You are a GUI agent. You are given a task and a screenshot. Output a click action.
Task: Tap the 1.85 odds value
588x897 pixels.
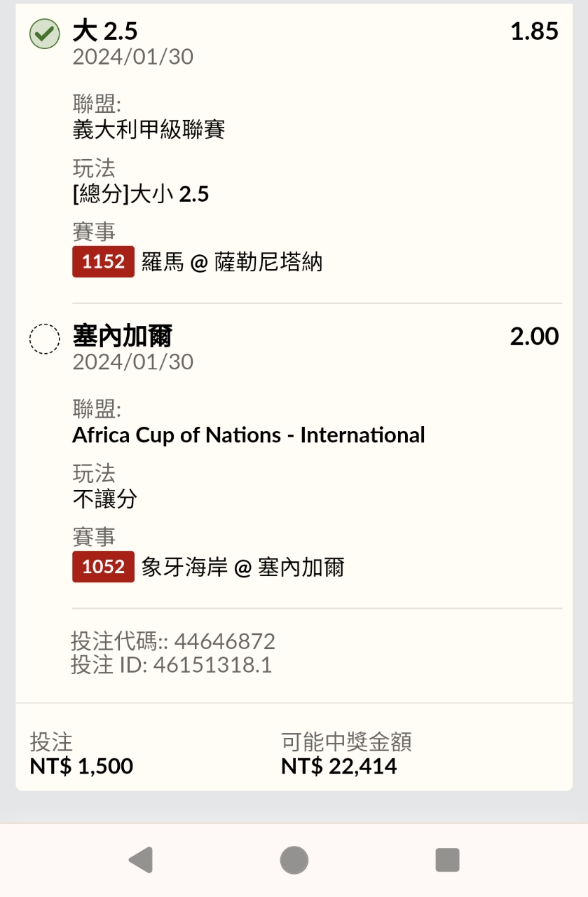pos(534,32)
